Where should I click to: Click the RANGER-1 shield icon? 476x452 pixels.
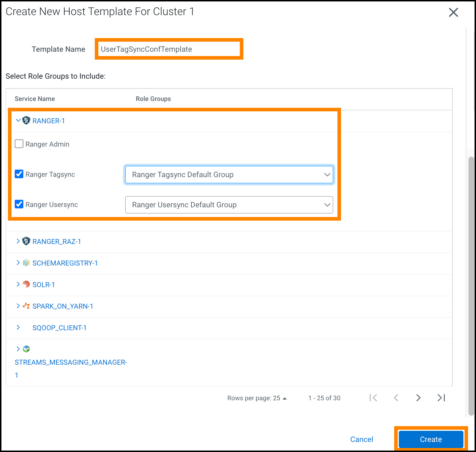(26, 121)
